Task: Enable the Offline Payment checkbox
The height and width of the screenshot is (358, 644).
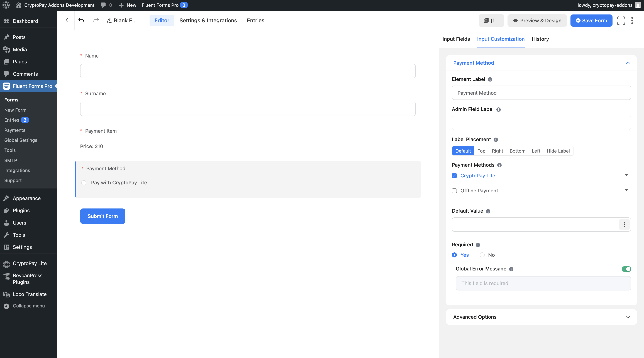Action: coord(454,191)
